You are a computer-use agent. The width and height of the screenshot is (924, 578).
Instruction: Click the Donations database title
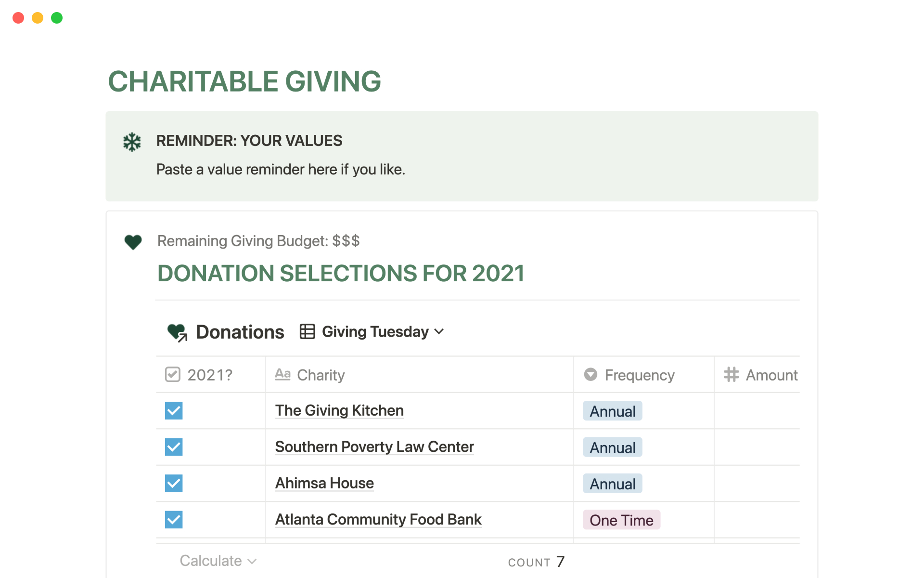point(240,332)
